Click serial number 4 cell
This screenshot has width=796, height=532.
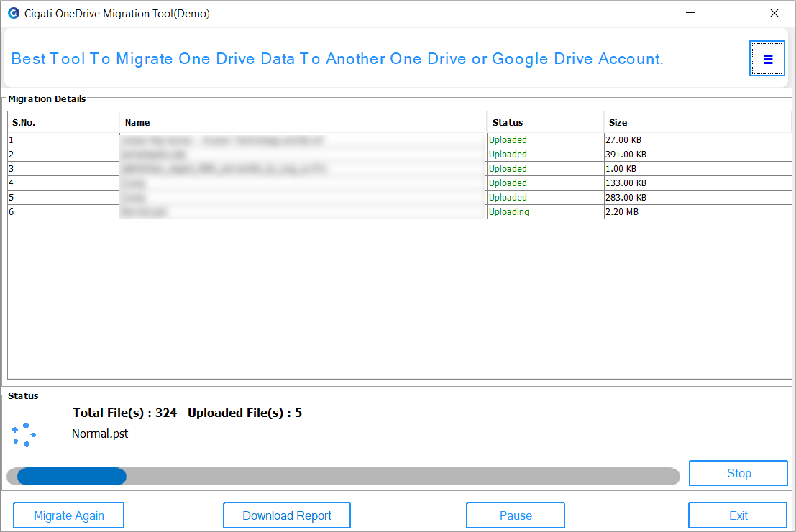(63, 183)
